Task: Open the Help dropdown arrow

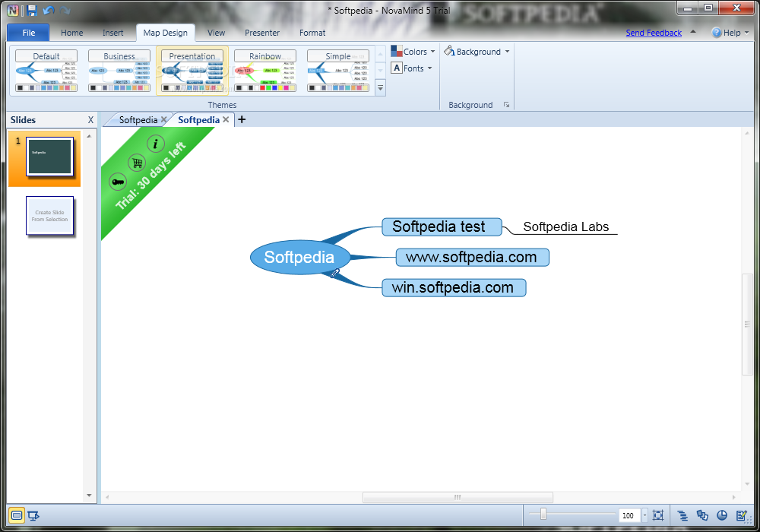Action: click(747, 33)
